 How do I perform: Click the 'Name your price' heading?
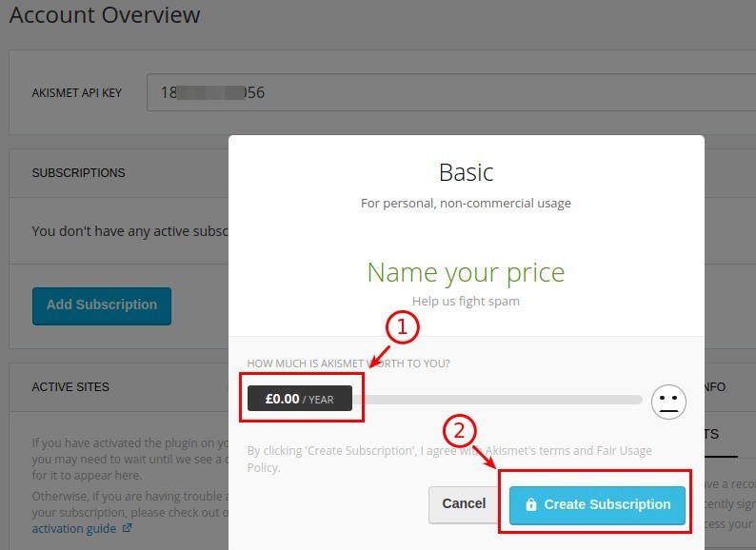point(466,273)
